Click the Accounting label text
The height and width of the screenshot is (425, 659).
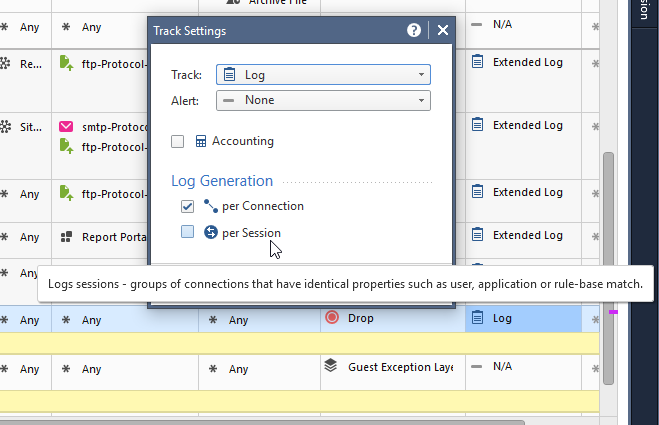(243, 141)
